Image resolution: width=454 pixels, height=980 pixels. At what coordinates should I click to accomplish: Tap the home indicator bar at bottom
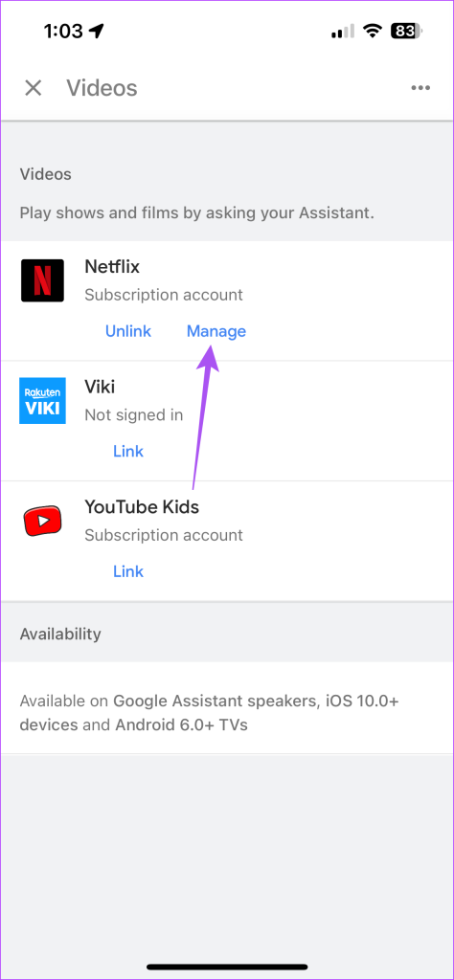227,967
